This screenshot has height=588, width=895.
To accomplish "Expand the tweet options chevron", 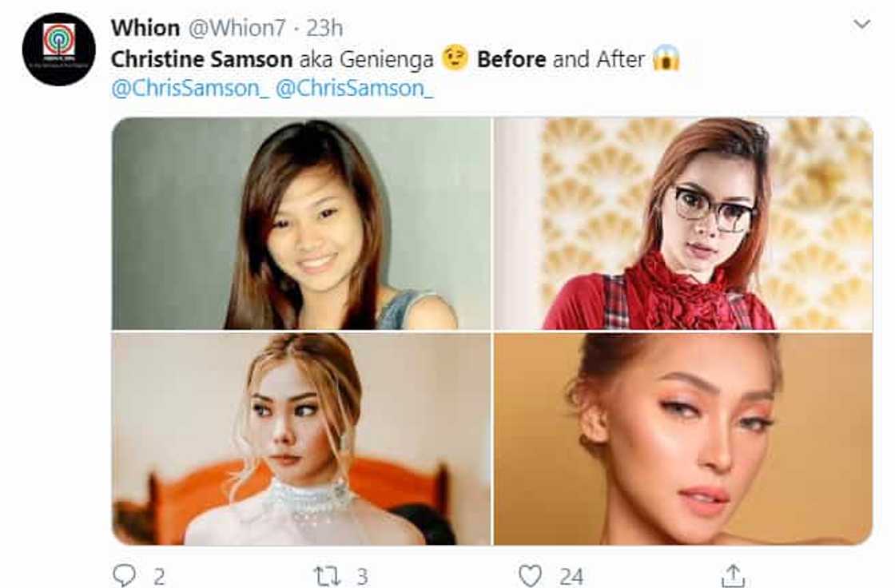I will click(x=862, y=25).
